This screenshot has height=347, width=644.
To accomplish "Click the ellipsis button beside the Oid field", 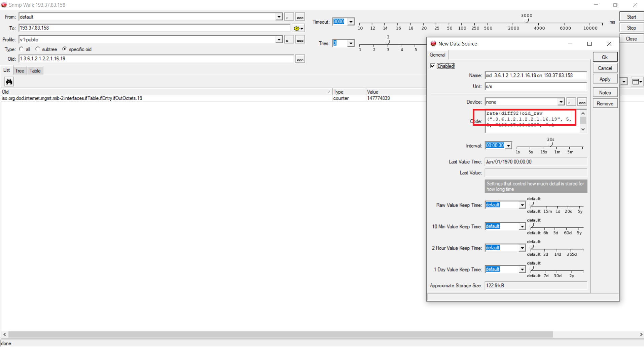I will (300, 59).
